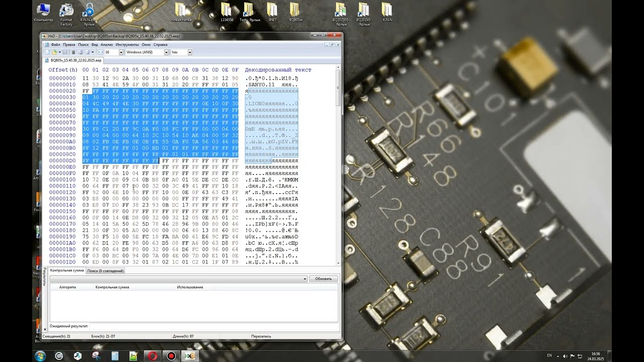Click the Смещение(h): 21 status entry
This screenshot has height=362, width=644.
pyautogui.click(x=56, y=336)
